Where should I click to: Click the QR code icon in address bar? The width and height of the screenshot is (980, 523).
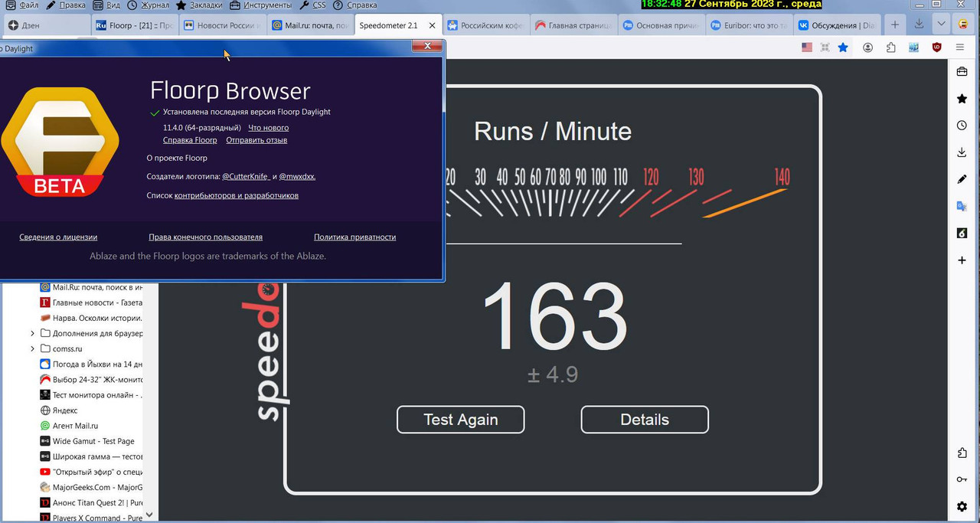click(x=825, y=47)
